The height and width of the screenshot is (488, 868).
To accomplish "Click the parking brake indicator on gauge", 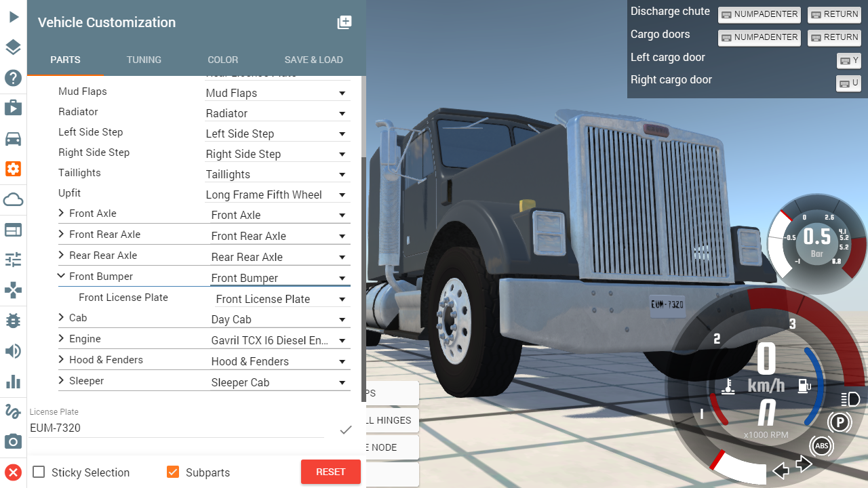I will click(840, 423).
